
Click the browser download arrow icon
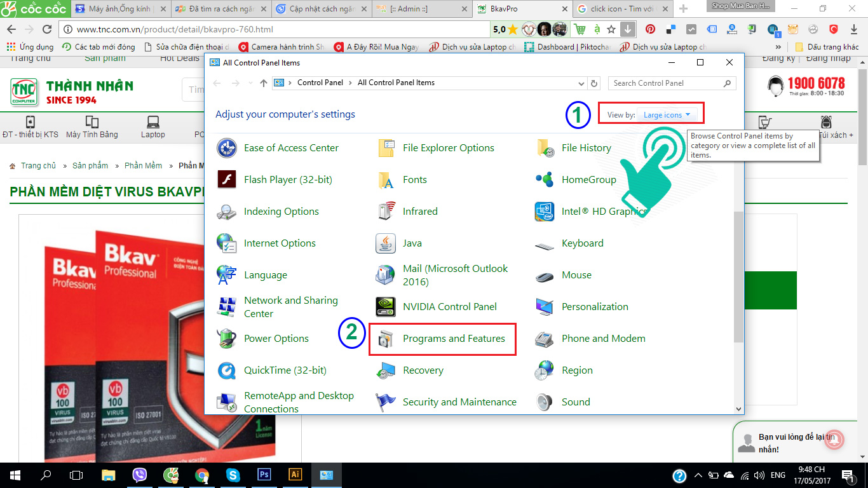point(627,29)
